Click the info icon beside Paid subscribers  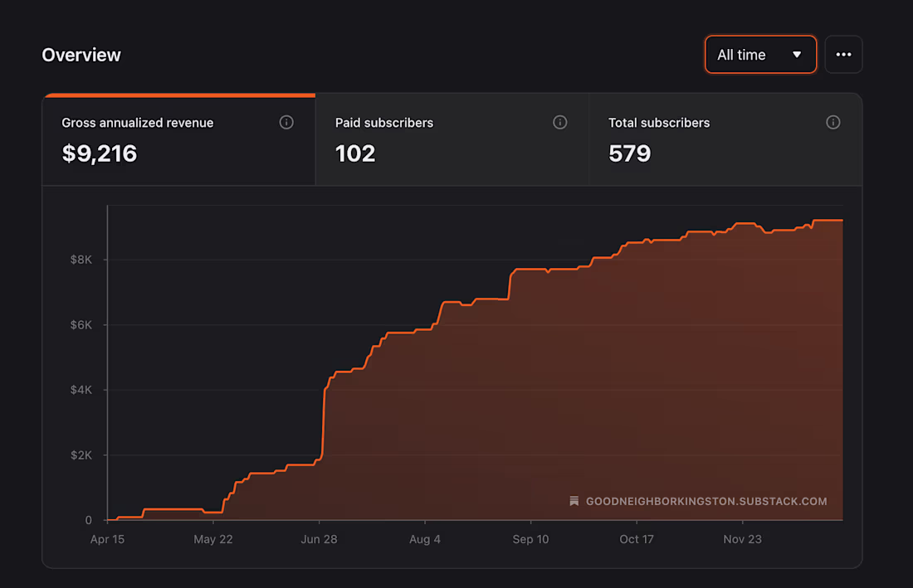click(x=559, y=122)
